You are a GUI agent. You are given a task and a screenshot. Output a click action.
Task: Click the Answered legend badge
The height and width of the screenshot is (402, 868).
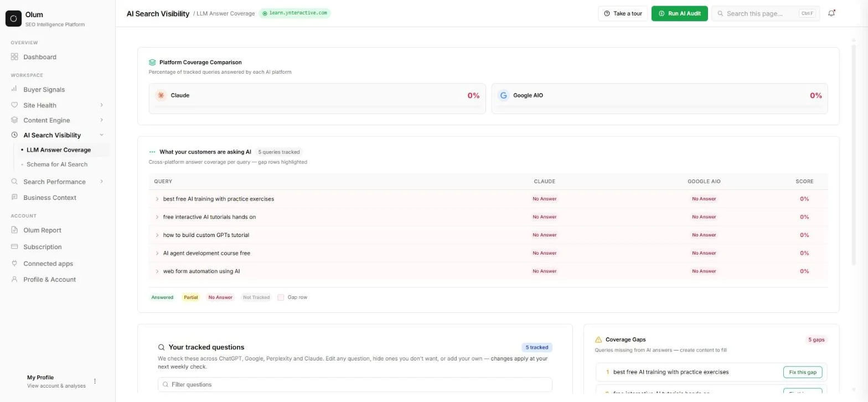[162, 297]
